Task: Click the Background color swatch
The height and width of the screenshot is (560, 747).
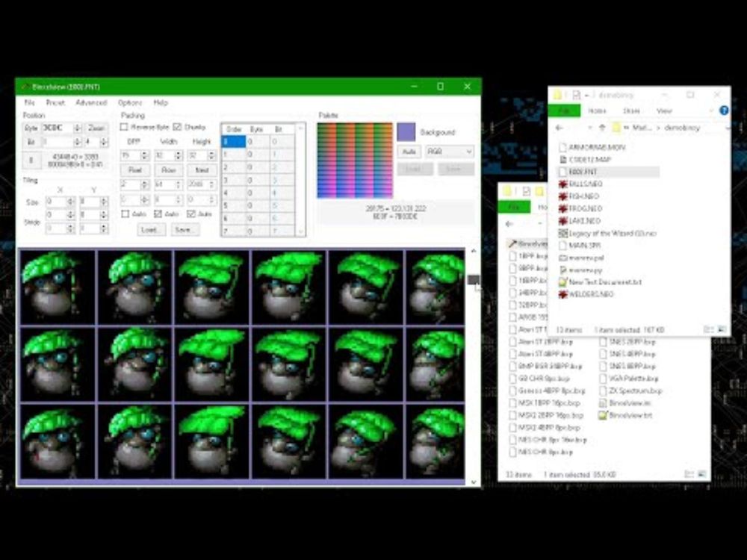Action: 406,132
